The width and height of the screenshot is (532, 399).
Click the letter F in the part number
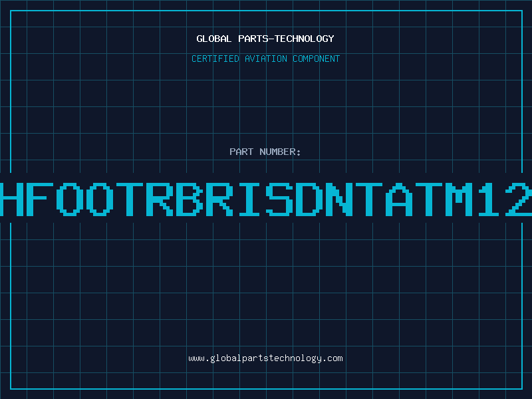point(40,199)
